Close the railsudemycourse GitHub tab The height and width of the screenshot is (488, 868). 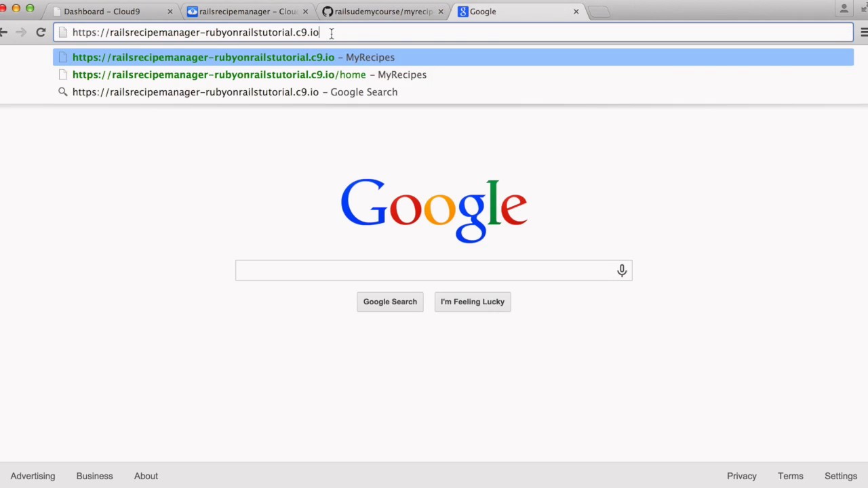(441, 12)
